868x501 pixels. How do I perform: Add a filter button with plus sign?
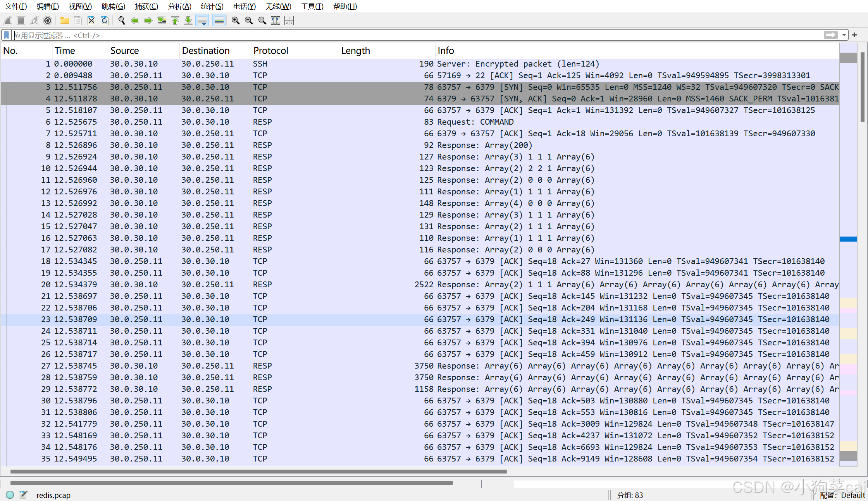pyautogui.click(x=854, y=35)
